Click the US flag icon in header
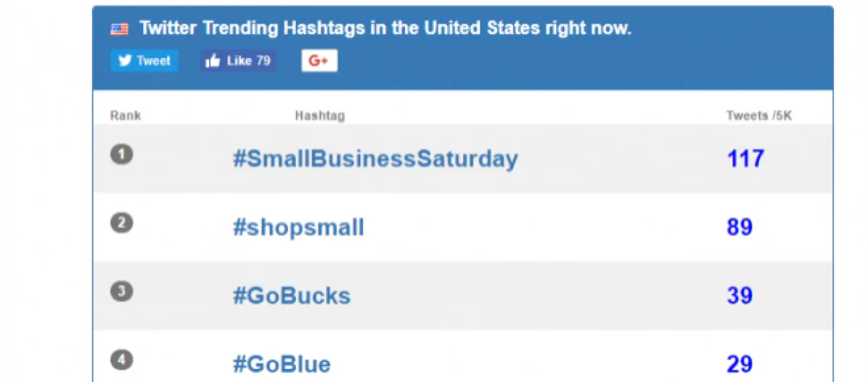The width and height of the screenshot is (868, 382). coord(119,29)
